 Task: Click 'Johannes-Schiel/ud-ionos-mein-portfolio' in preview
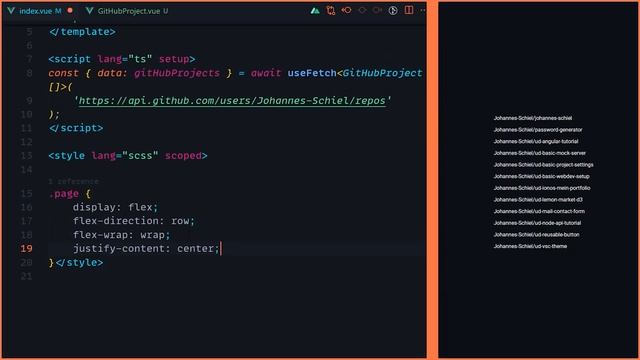[x=542, y=188]
